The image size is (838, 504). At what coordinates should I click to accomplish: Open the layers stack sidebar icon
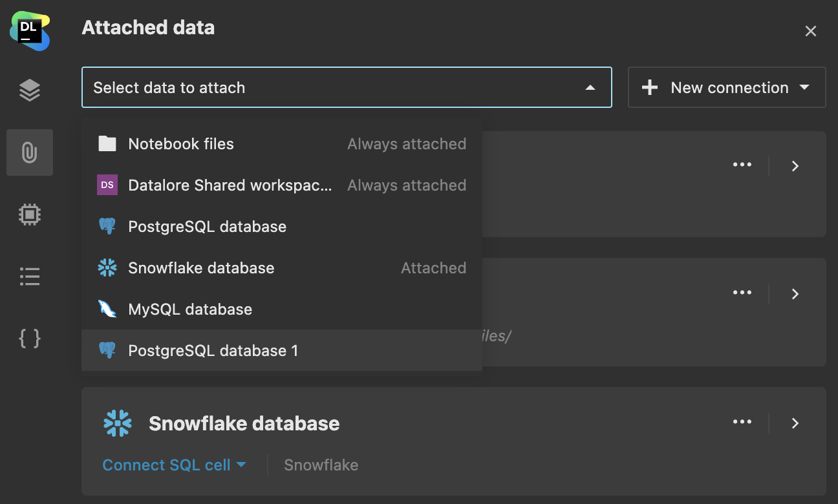click(30, 91)
